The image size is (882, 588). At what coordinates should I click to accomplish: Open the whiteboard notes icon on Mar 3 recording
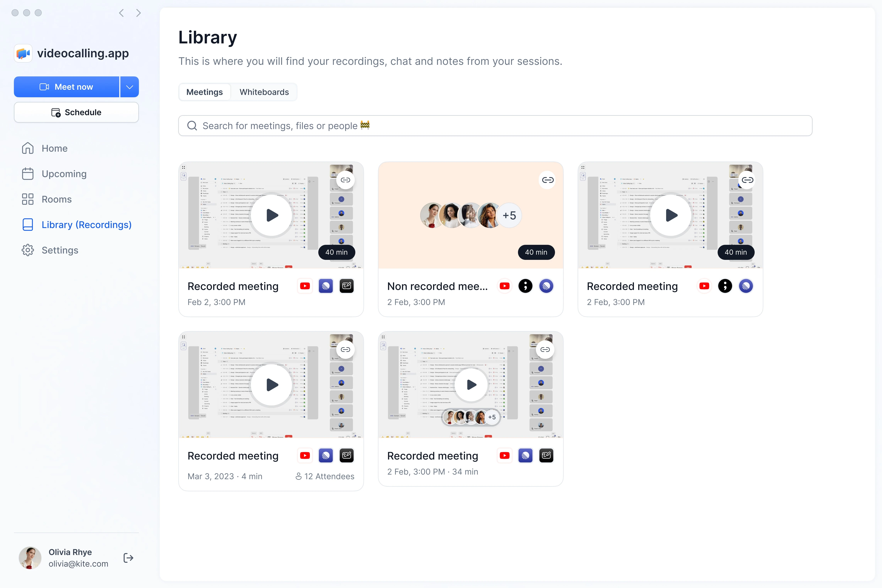tap(346, 455)
